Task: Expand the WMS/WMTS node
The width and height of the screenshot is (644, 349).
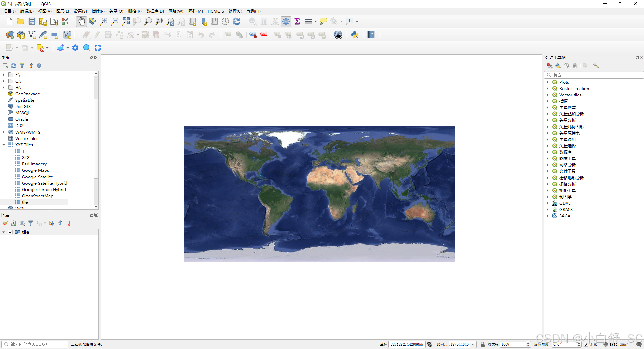Action: coord(4,132)
